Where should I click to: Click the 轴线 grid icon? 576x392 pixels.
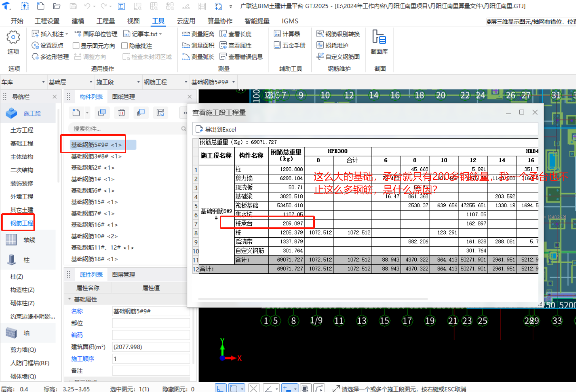pos(11,240)
